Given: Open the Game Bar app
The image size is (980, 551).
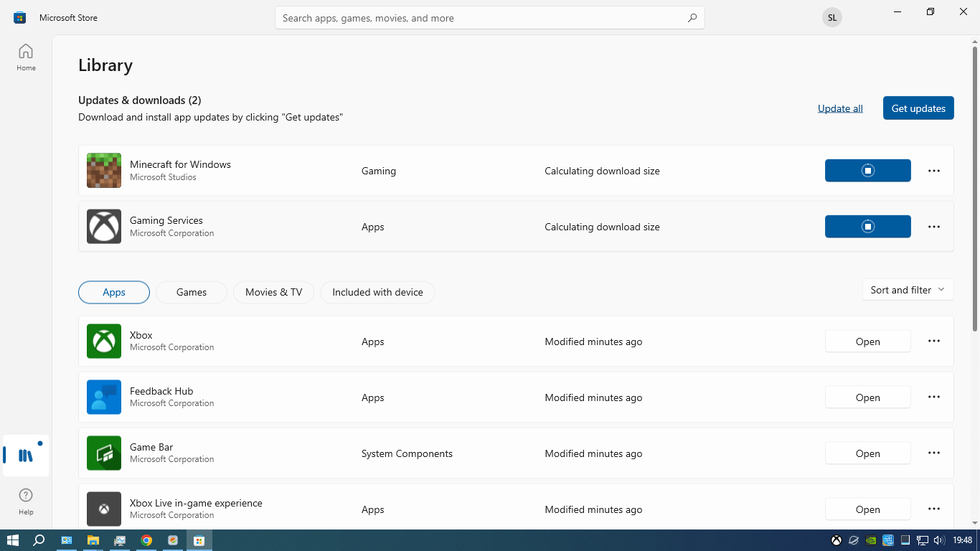Looking at the screenshot, I should coord(868,453).
